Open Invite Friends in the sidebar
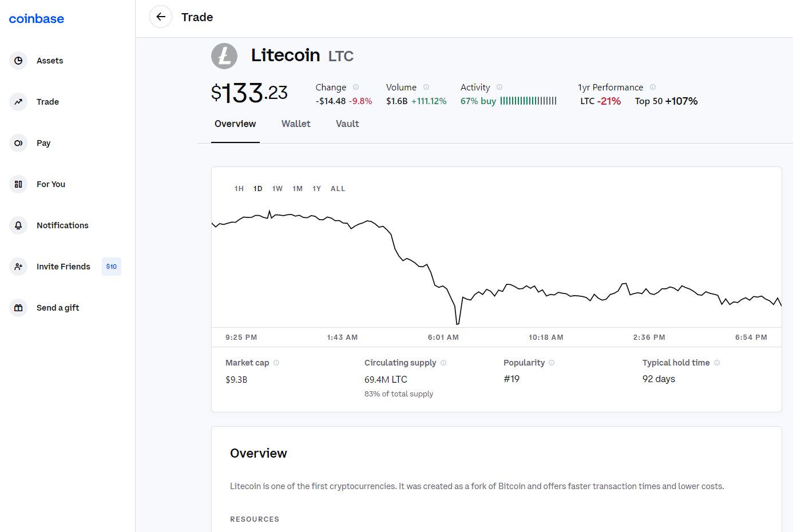Image resolution: width=793 pixels, height=532 pixels. point(64,267)
